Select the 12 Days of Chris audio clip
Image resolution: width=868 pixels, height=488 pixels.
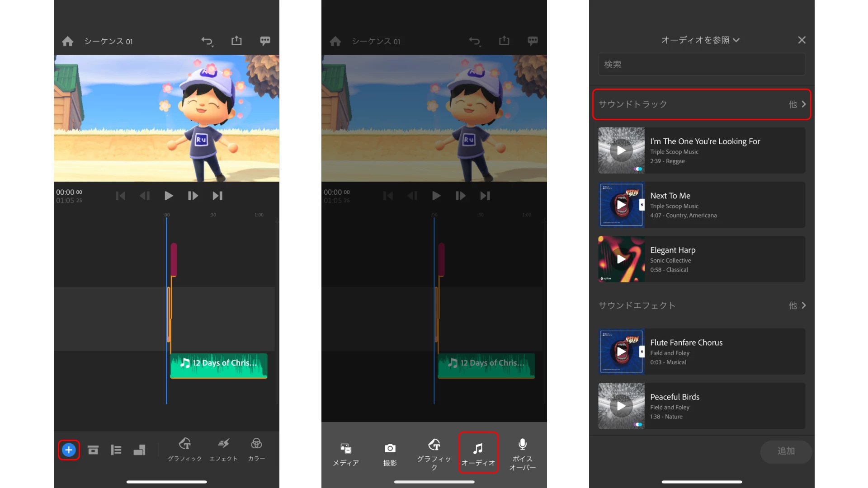(x=219, y=365)
